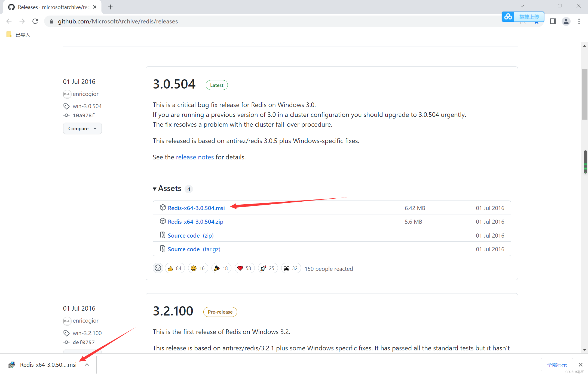This screenshot has width=588, height=376.
Task: Open the browser side panel icon
Action: tap(553, 21)
